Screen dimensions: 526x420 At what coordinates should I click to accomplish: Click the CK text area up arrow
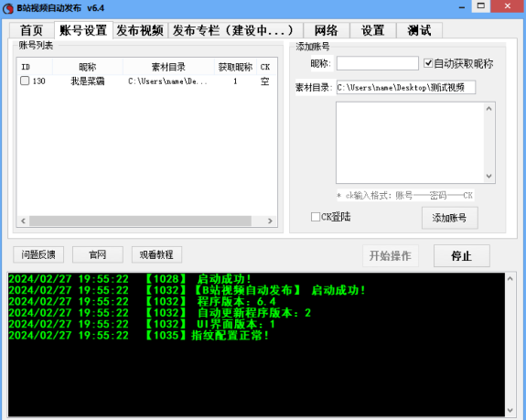point(489,109)
